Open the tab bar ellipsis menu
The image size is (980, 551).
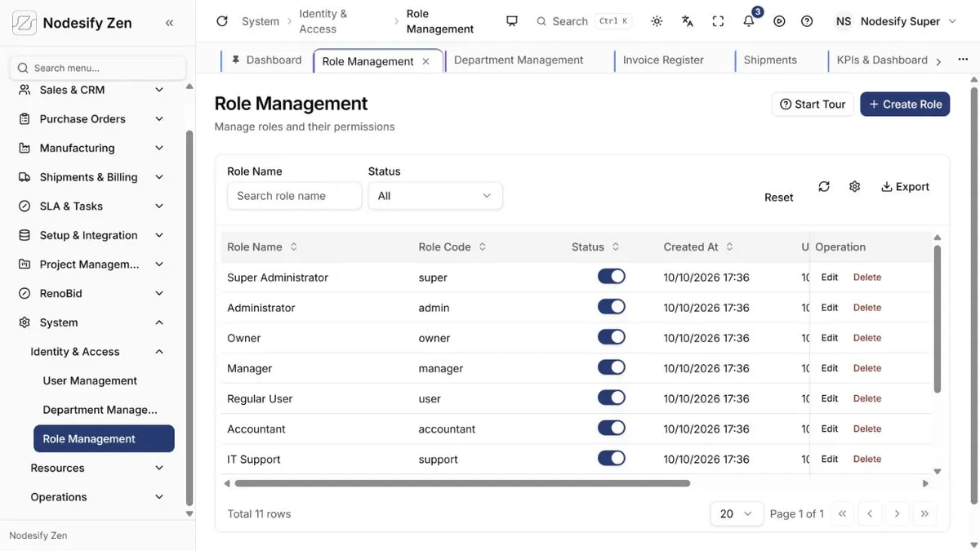tap(963, 60)
